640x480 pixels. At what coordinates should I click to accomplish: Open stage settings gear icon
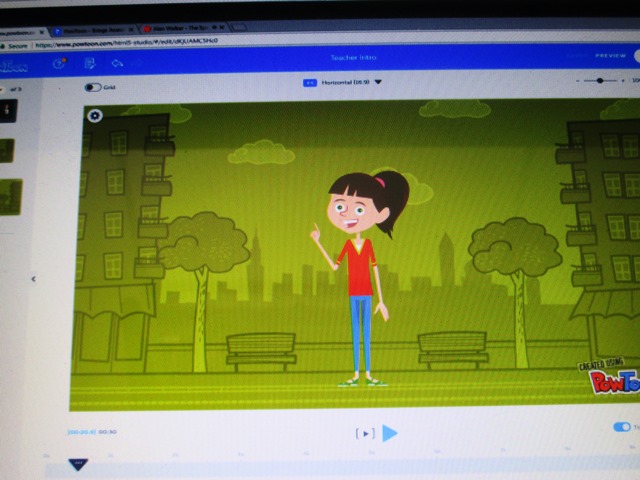tap(95, 116)
